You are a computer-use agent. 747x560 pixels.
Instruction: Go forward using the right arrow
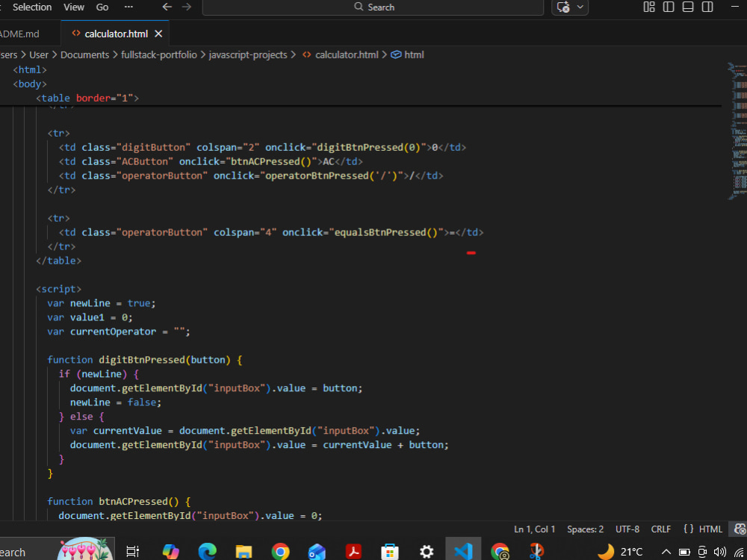pos(187,7)
